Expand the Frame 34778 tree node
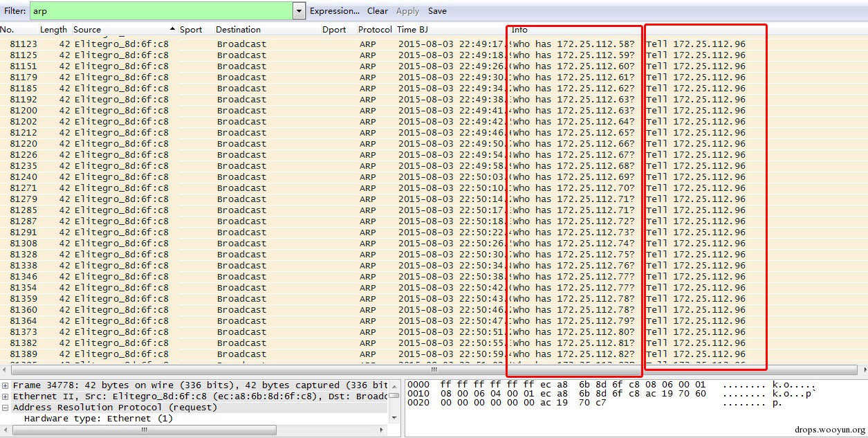 click(x=6, y=385)
